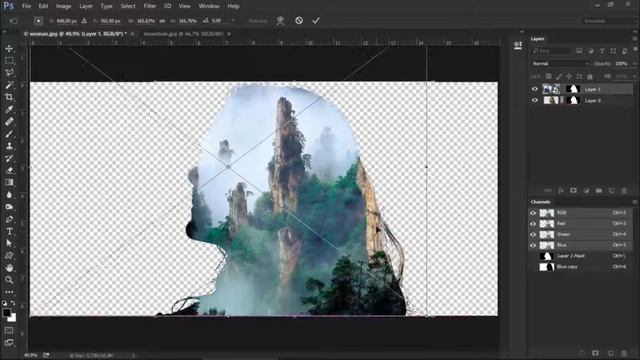This screenshot has height=360, width=640.
Task: Toggle visibility of the Red channel
Action: pos(533,224)
